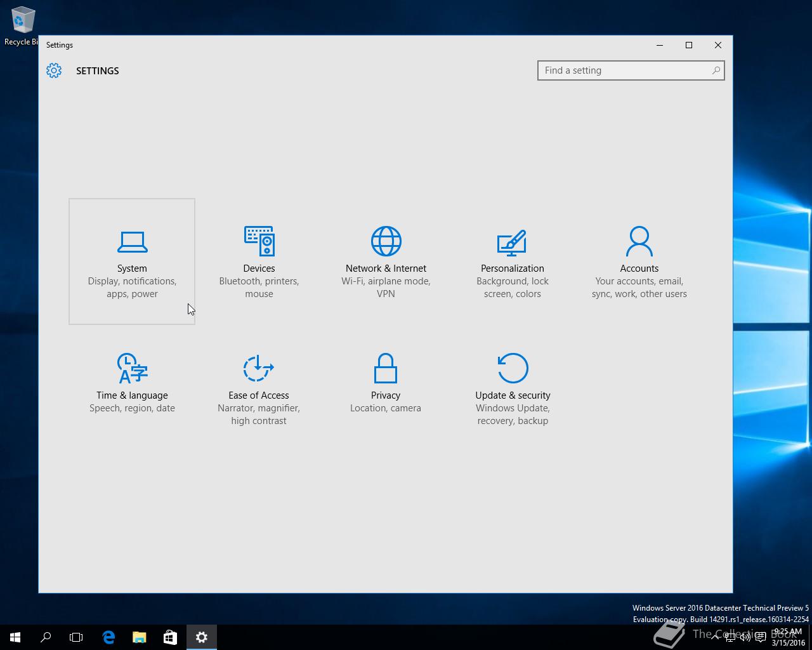Open taskbar Search magnifier
The width and height of the screenshot is (812, 650).
pyautogui.click(x=46, y=637)
